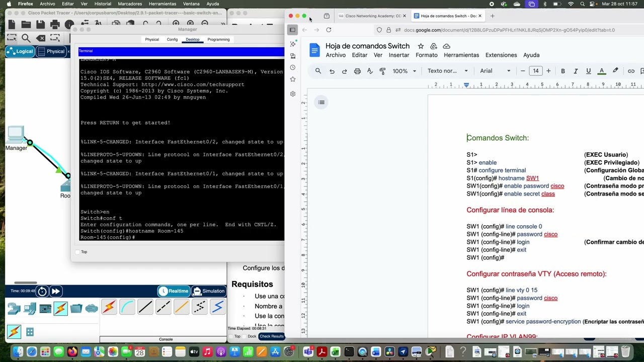The height and width of the screenshot is (362, 644).
Task: Open the Physical tab in Manager window
Action: click(x=152, y=39)
